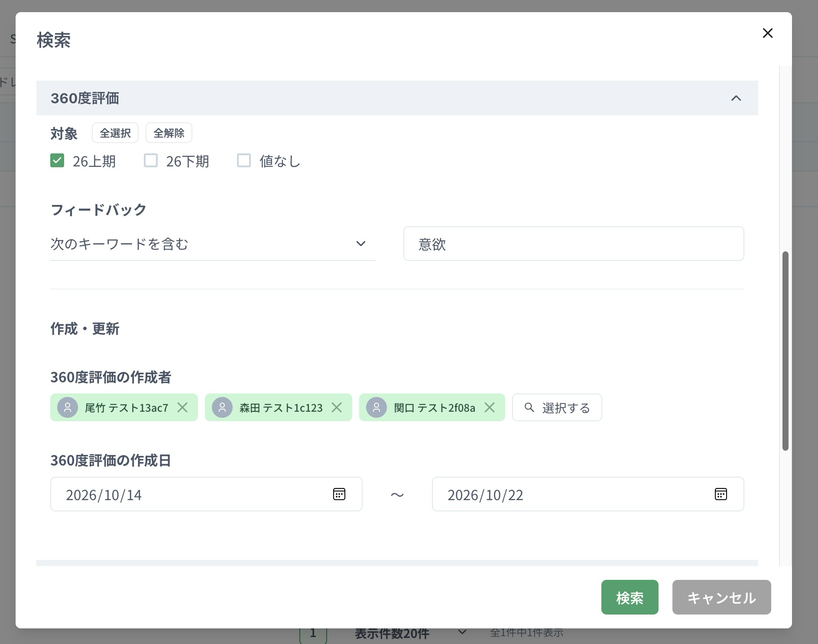
Task: Open the calendar for end date 2026/10/22
Action: point(721,494)
